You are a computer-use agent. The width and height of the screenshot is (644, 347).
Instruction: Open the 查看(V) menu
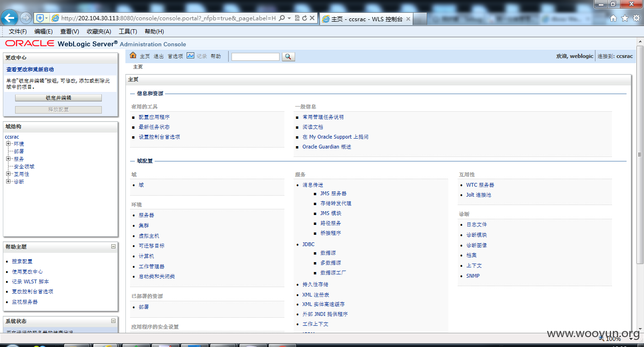point(70,32)
